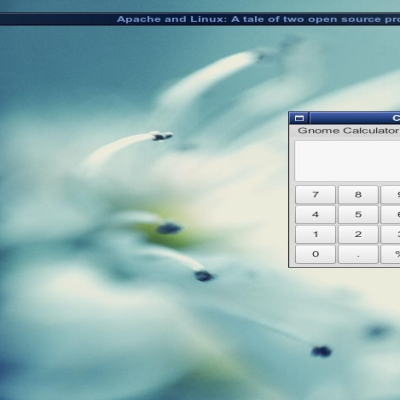Click the 'Apache and Linux' news ticker headline
The width and height of the screenshot is (400, 400).
pos(258,19)
